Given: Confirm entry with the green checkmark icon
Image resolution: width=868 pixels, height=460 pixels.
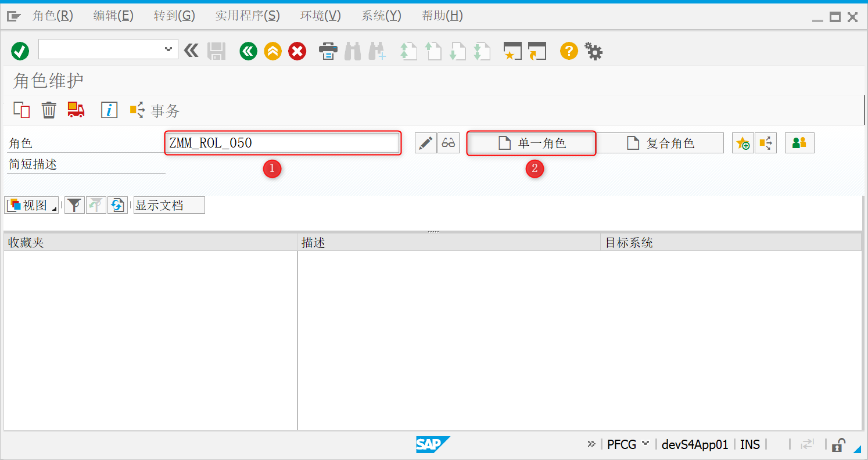Looking at the screenshot, I should [19, 51].
